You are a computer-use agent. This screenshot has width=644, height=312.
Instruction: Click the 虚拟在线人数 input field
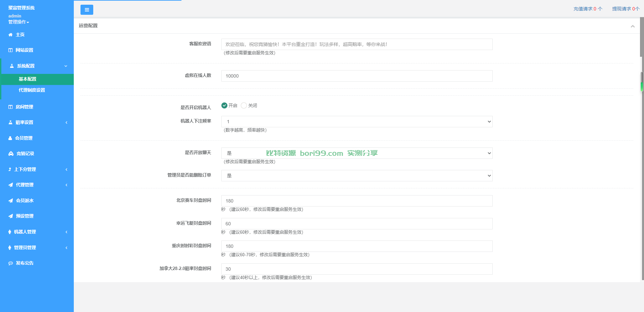tap(357, 76)
